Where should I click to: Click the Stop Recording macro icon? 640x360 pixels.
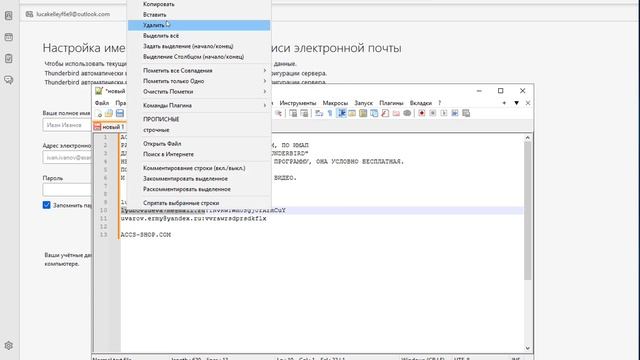click(x=433, y=113)
